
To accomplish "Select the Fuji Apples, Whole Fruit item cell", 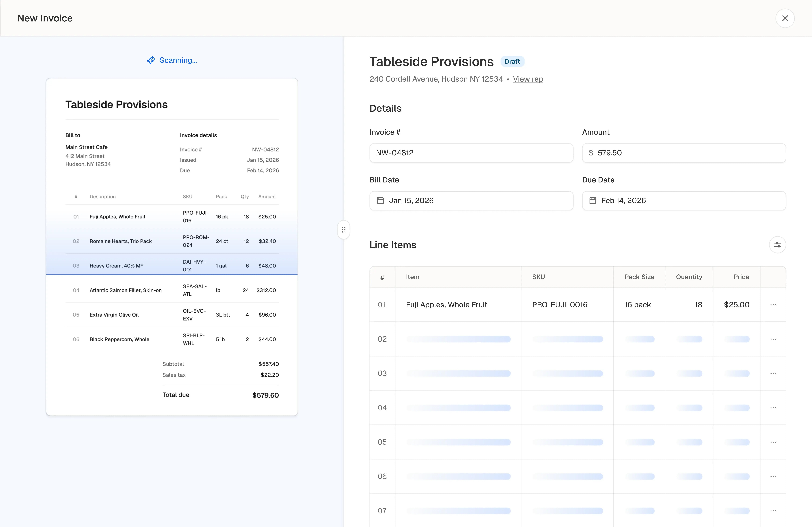I will point(458,305).
